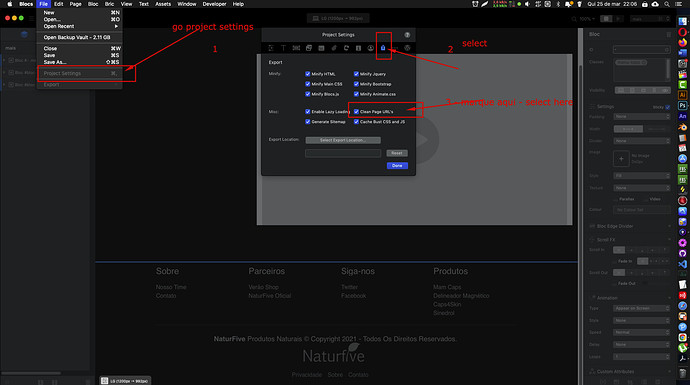
Task: Open the Animation Speed 'Normal' dropdown
Action: (x=642, y=333)
